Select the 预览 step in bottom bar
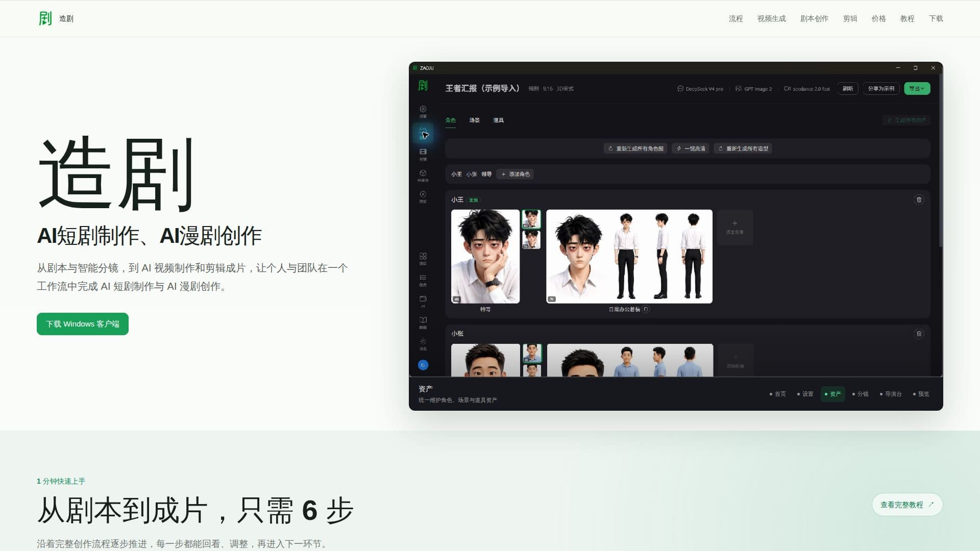This screenshot has width=980, height=551. pos(921,394)
